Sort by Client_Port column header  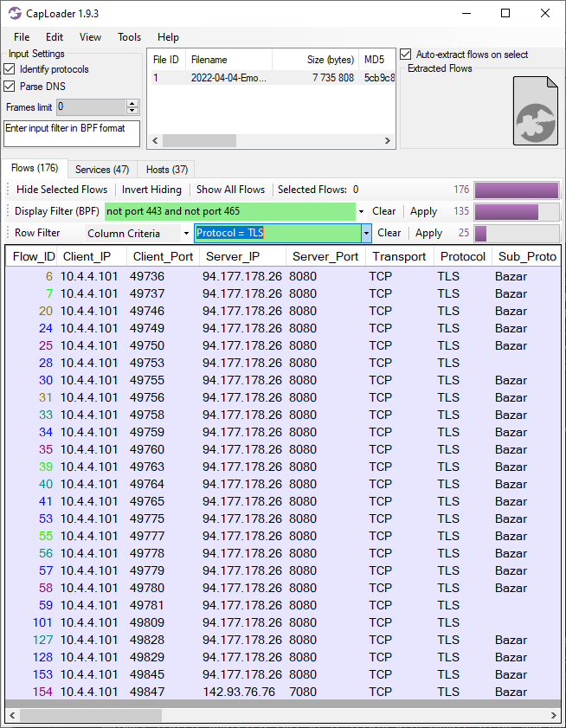(x=163, y=257)
